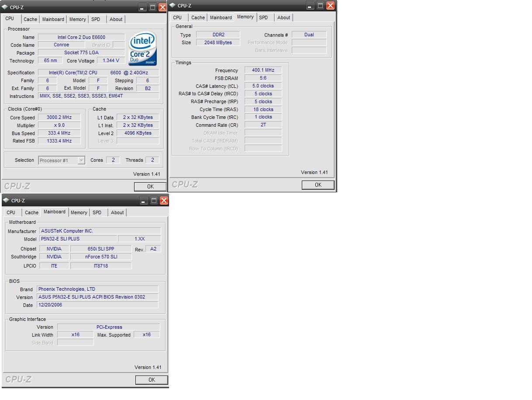Open About tab in CPU window
Screen dimensions: 532x400
[116, 19]
